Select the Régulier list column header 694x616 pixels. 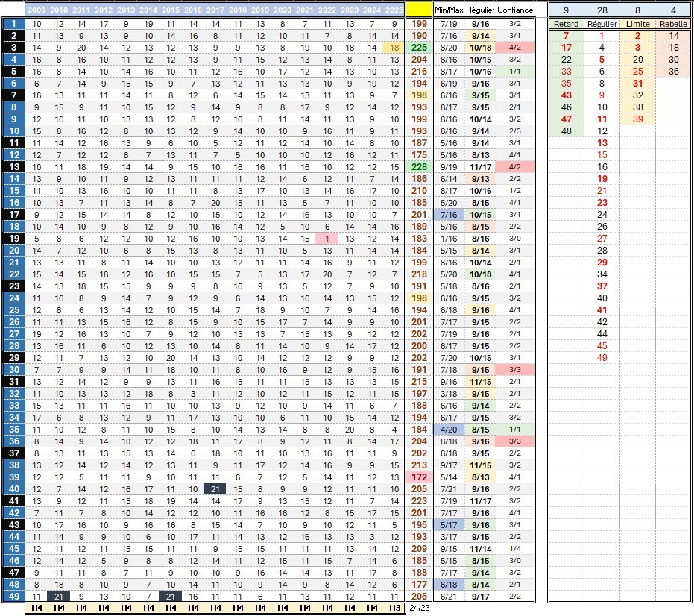pos(602,24)
